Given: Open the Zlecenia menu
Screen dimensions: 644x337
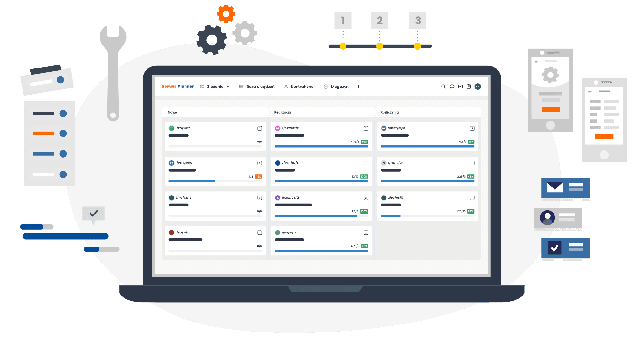Looking at the screenshot, I should click(215, 87).
